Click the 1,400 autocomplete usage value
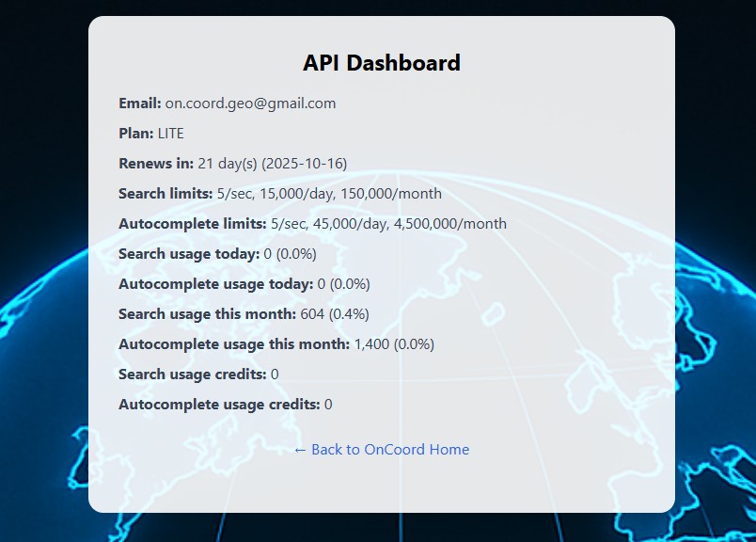Viewport: 756px width, 542px height. (370, 343)
